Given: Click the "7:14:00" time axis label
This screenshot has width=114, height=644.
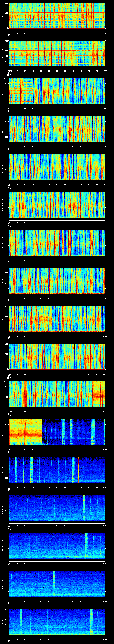Looking at the screenshot, I should (9, 525).
